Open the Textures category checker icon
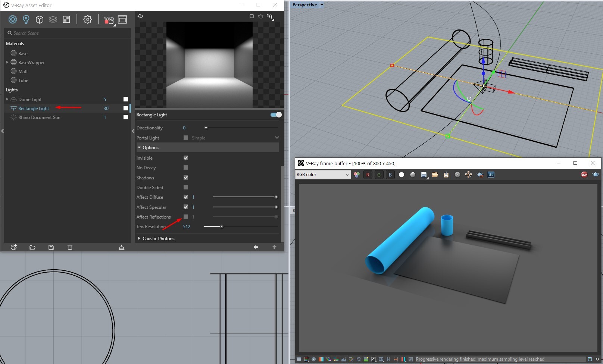 [x=66, y=19]
